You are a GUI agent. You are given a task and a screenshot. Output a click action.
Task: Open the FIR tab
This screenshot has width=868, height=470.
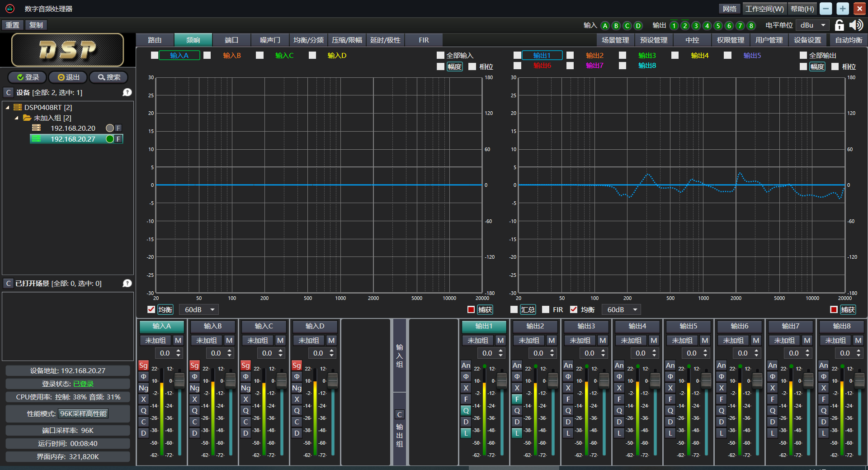point(424,40)
